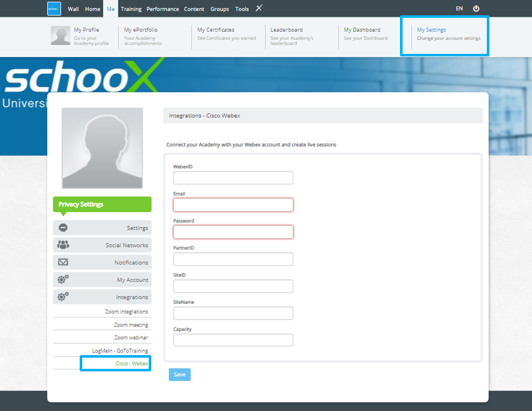The image size is (532, 411).
Task: Click the Integrations gears icon
Action: click(63, 297)
